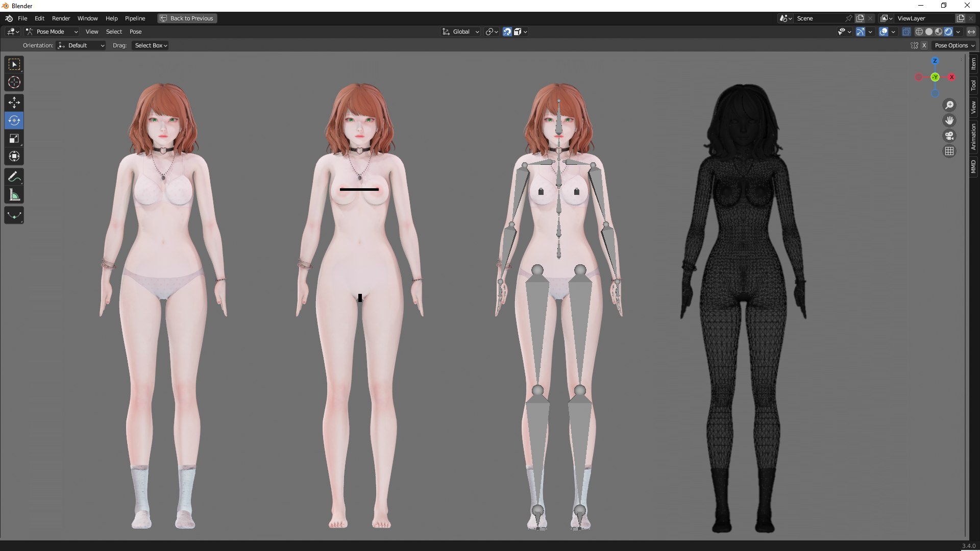Switch to the MMD sidebar tab

973,166
